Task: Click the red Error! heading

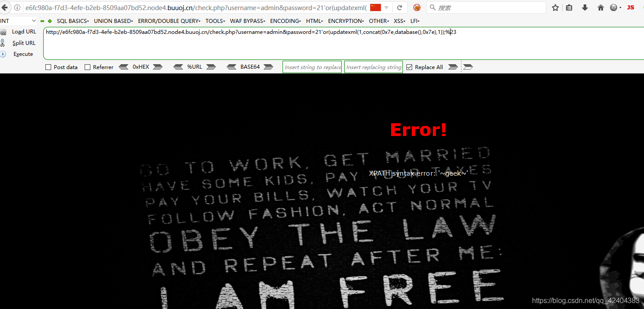Action: 418,130
